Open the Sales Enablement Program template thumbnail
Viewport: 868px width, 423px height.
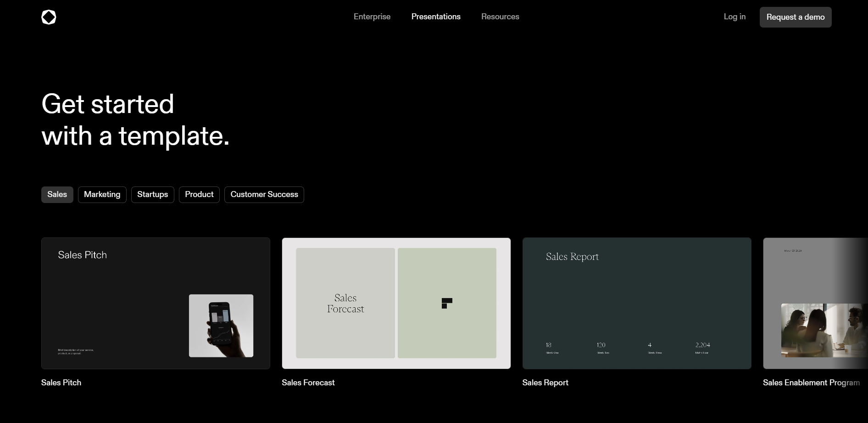815,303
